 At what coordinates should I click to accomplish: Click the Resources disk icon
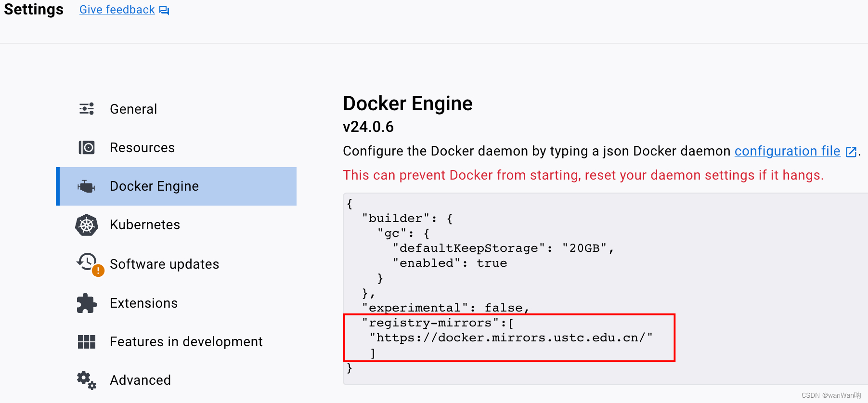(x=87, y=147)
